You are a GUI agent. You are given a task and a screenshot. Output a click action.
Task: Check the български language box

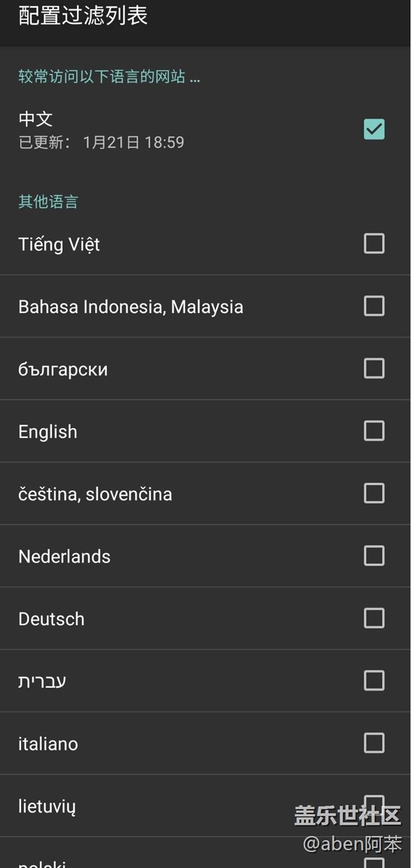[x=374, y=368]
